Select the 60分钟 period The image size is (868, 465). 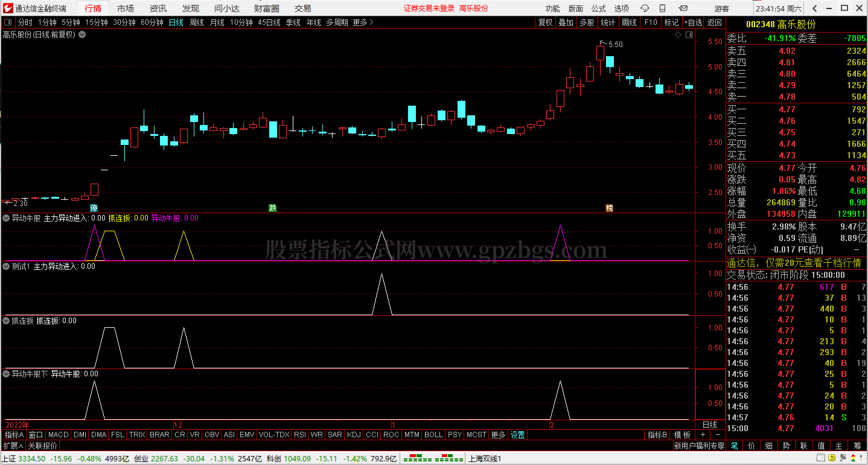[152, 22]
